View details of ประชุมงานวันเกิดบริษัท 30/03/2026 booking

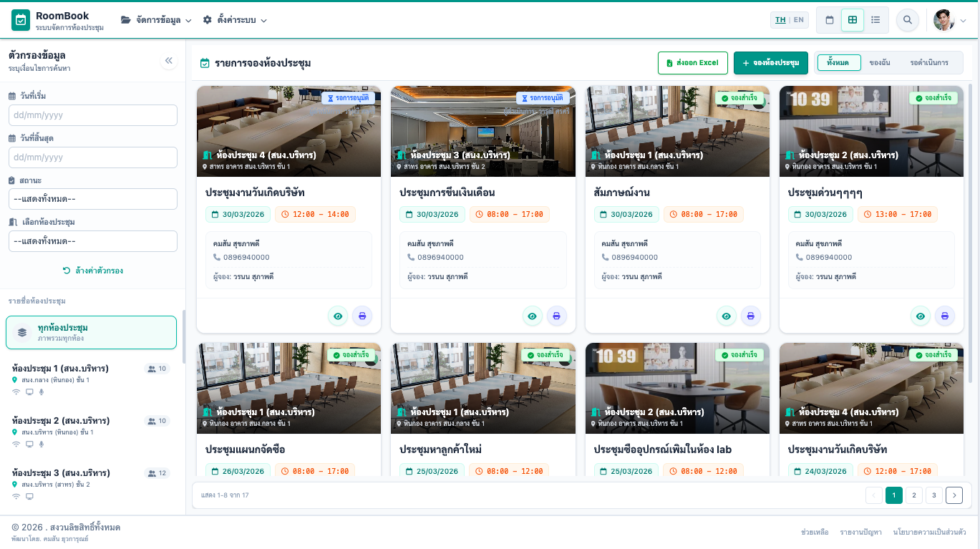click(338, 316)
